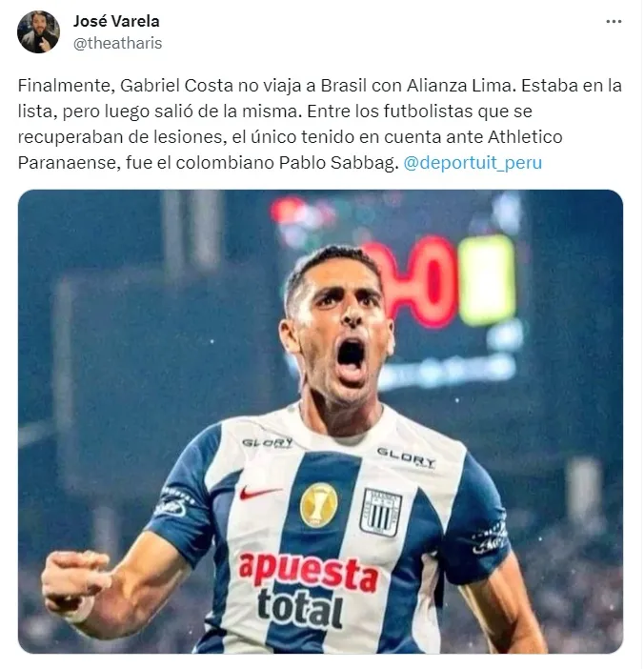Click the 'total' sponsor word on the jersey
The height and width of the screenshot is (669, 644).
point(300,607)
